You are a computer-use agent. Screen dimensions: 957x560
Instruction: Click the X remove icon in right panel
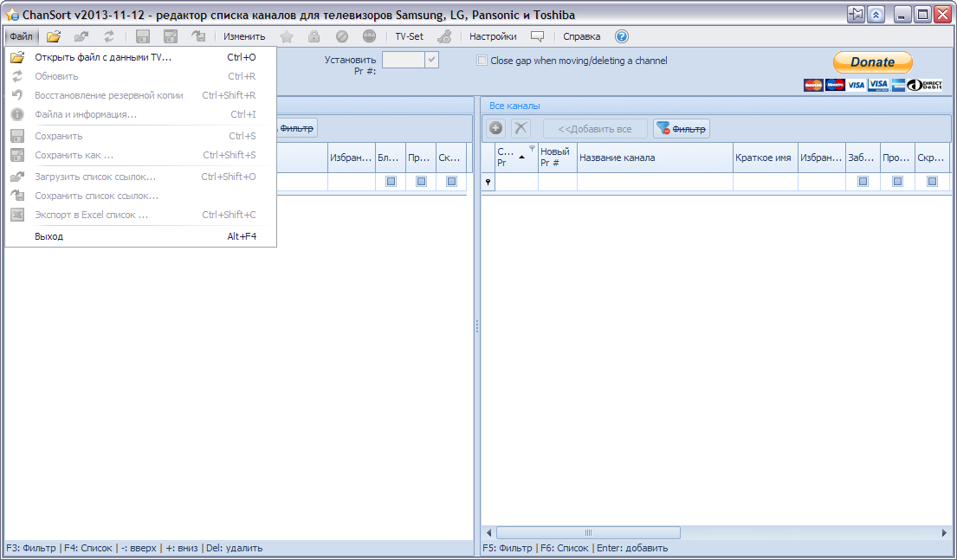point(521,128)
